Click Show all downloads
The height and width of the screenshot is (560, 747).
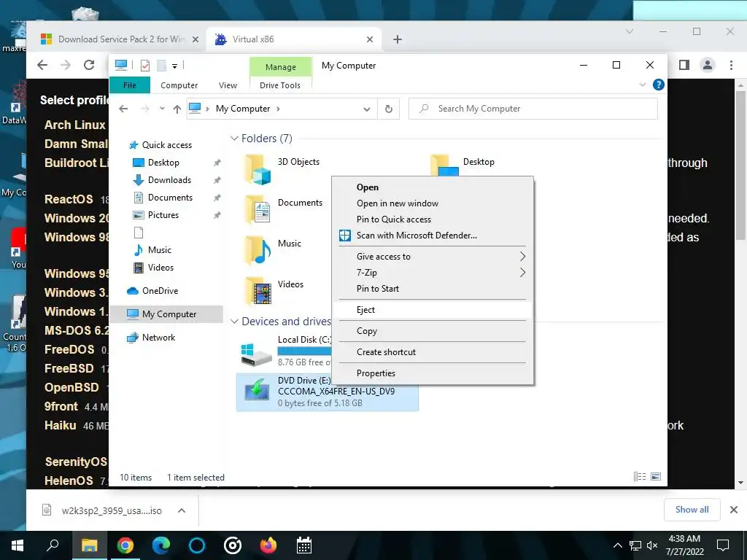[x=692, y=510]
